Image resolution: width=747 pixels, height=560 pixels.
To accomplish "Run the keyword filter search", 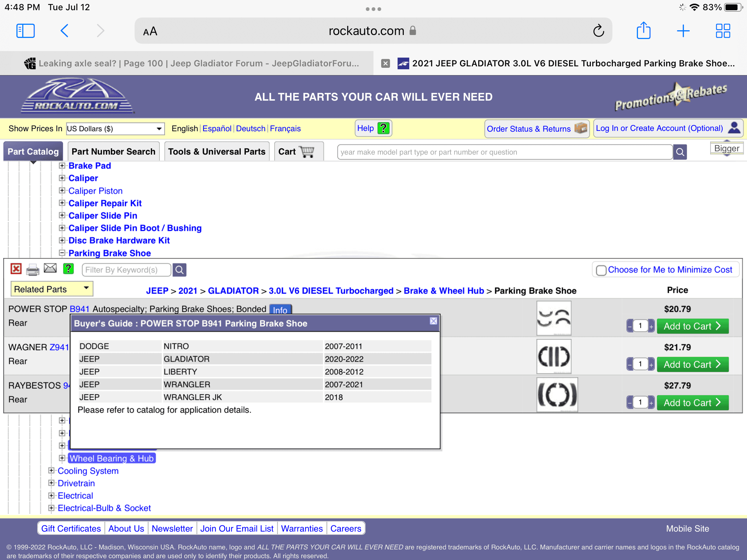I will point(179,270).
